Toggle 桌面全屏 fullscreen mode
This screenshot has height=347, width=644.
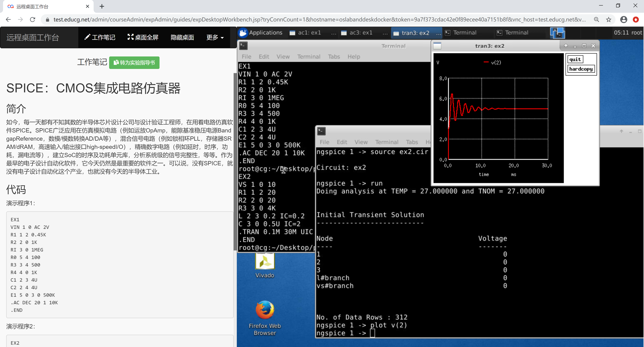[143, 38]
